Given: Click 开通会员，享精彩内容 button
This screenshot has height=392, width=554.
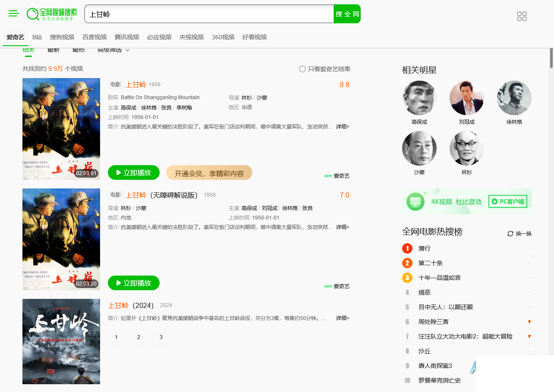Looking at the screenshot, I should (x=209, y=172).
